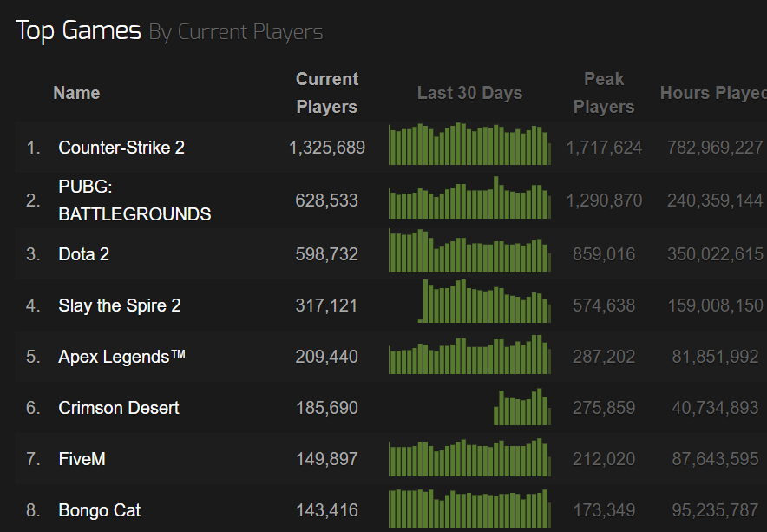
Task: Select hours played value 87,643,595
Action: point(715,459)
